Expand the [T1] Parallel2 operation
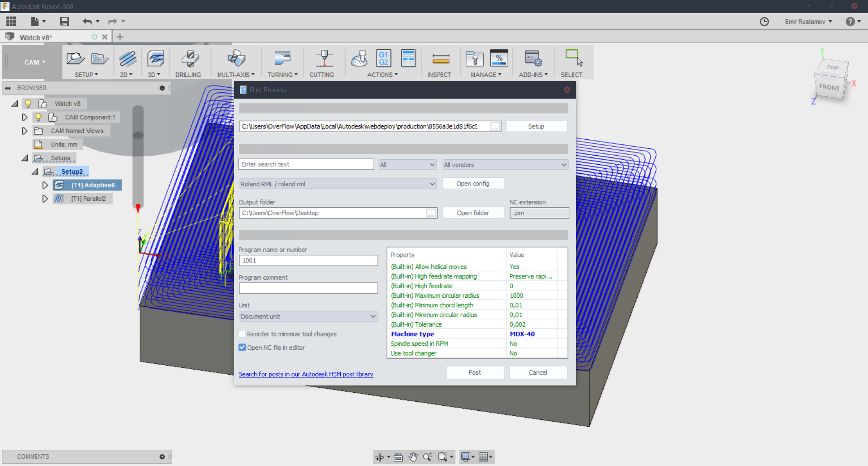Viewport: 868px width, 466px height. (x=45, y=199)
